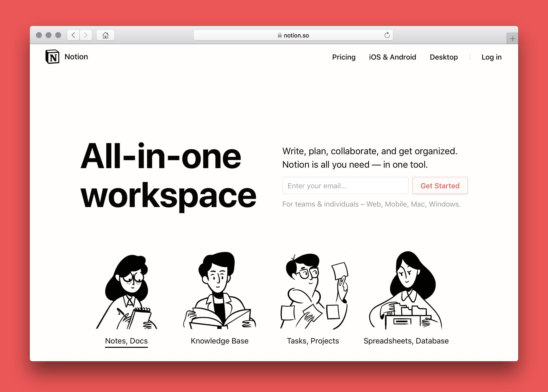Click the Get Started button
Screen dimensions: 548x392
pos(440,185)
